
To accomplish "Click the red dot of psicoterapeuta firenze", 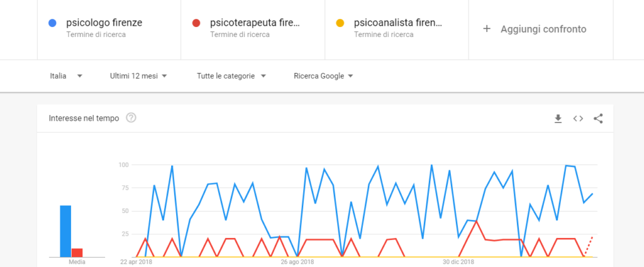I will (x=196, y=23).
